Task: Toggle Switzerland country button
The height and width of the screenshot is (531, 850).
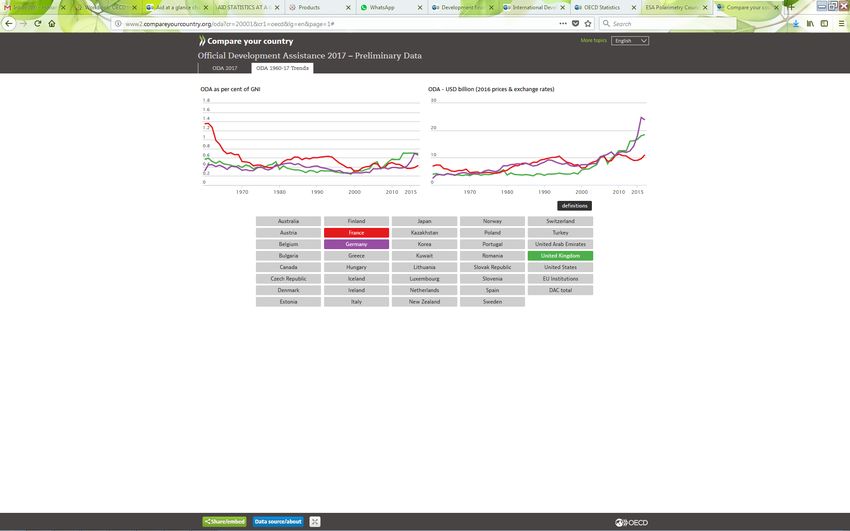Action: point(560,221)
